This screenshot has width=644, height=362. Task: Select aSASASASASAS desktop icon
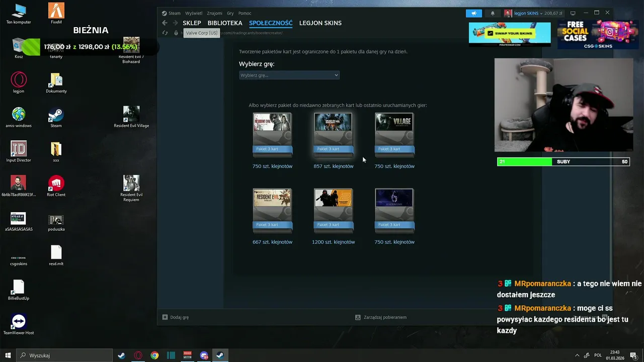point(19,221)
